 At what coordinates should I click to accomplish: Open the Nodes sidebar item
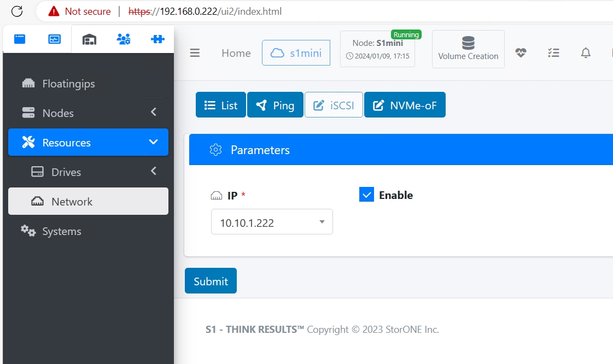(x=89, y=113)
